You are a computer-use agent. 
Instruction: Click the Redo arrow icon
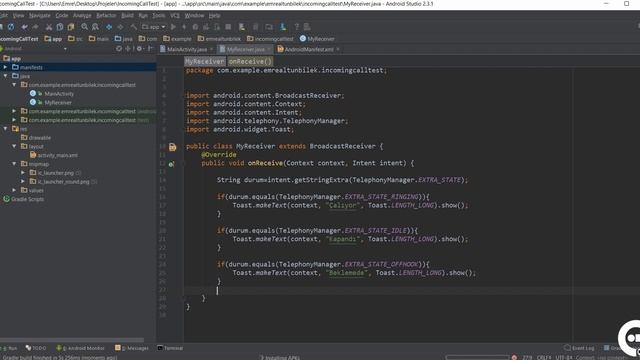[x=36, y=27]
